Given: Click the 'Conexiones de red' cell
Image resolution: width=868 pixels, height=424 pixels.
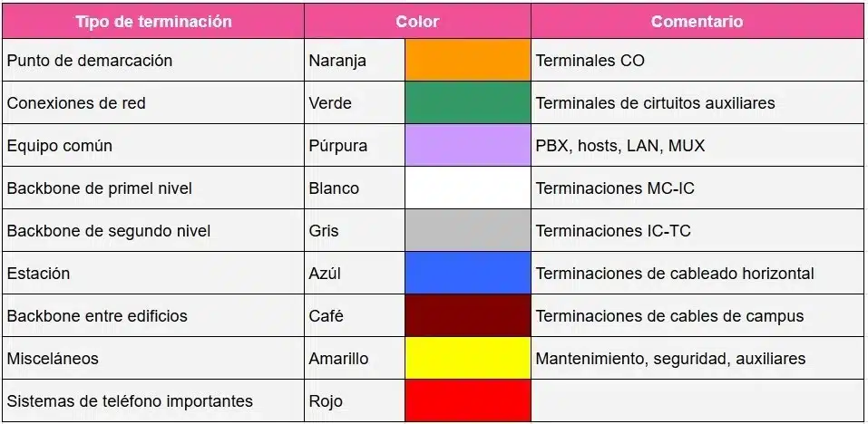Looking at the screenshot, I should (x=76, y=102).
